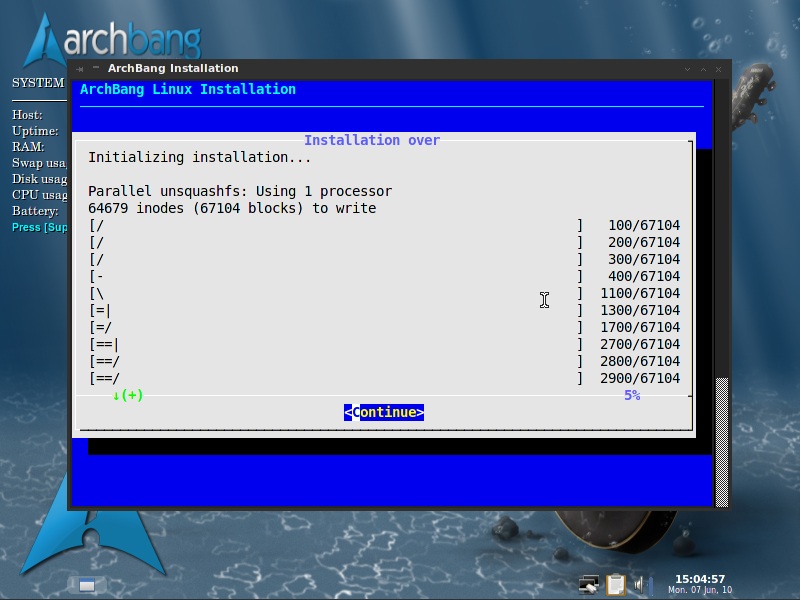Click the shade dash icon beside window title
The height and width of the screenshot is (600, 800).
(95, 67)
